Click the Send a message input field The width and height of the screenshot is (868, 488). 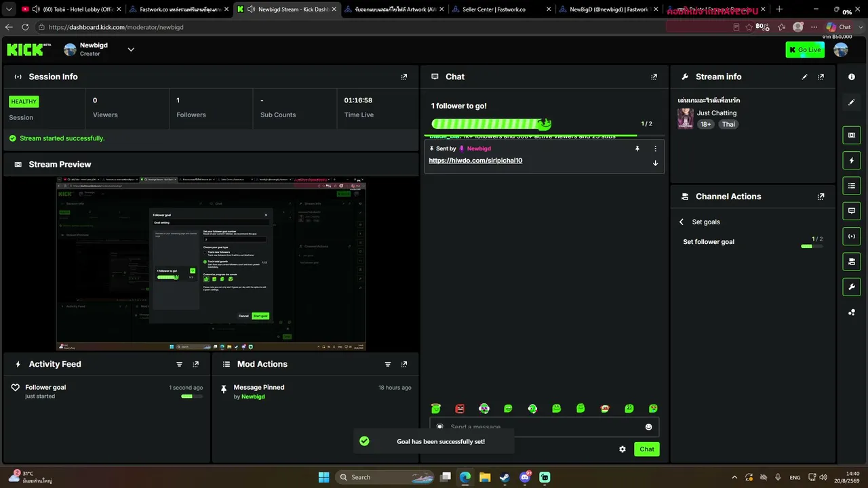point(544,427)
